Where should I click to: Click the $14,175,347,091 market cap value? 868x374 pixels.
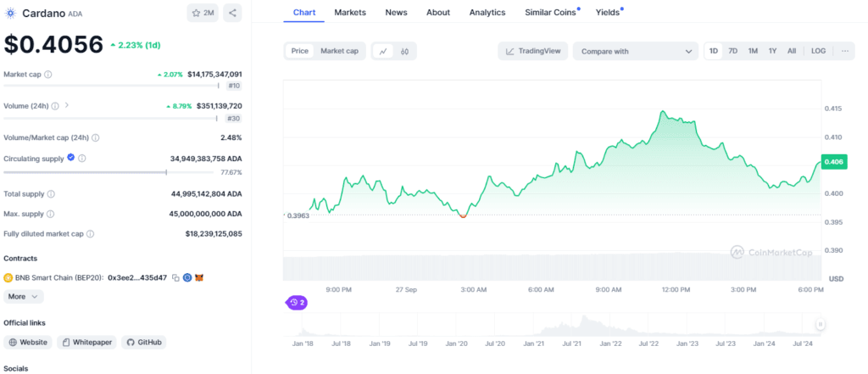214,74
